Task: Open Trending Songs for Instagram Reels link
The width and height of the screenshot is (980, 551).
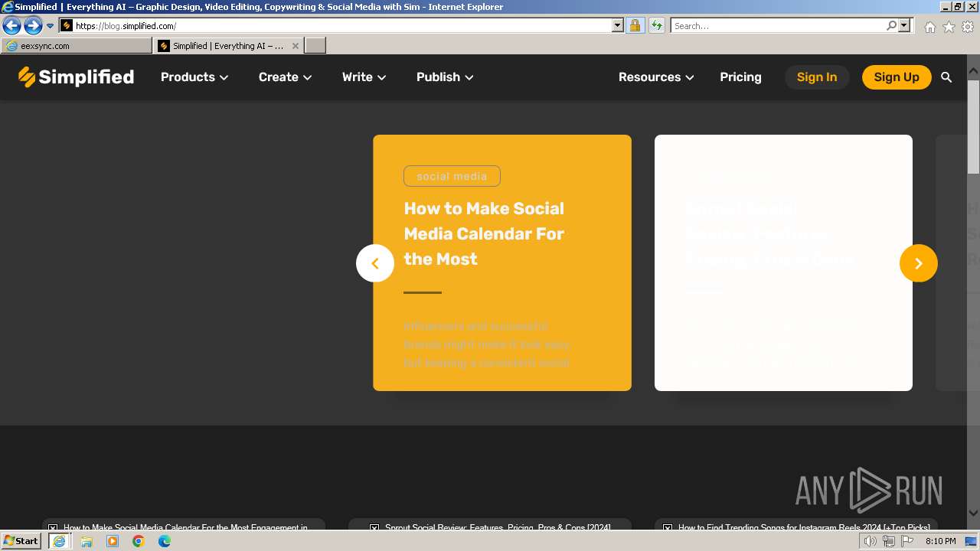Action: (x=804, y=527)
